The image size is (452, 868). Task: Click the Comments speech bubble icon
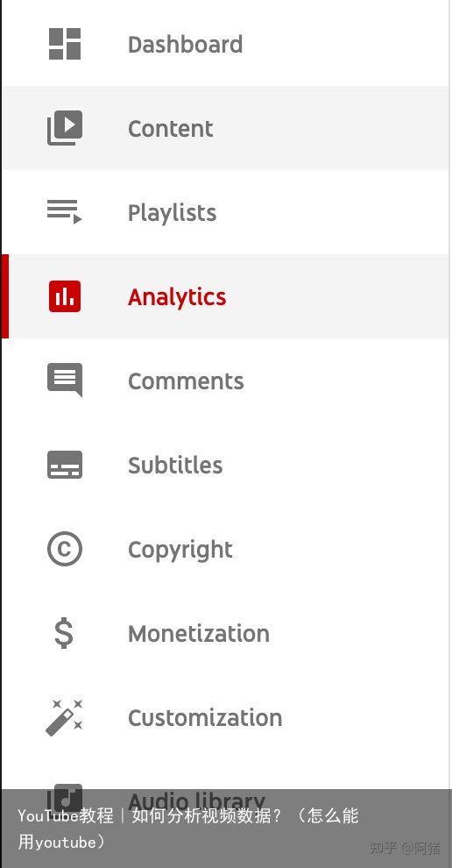[65, 380]
